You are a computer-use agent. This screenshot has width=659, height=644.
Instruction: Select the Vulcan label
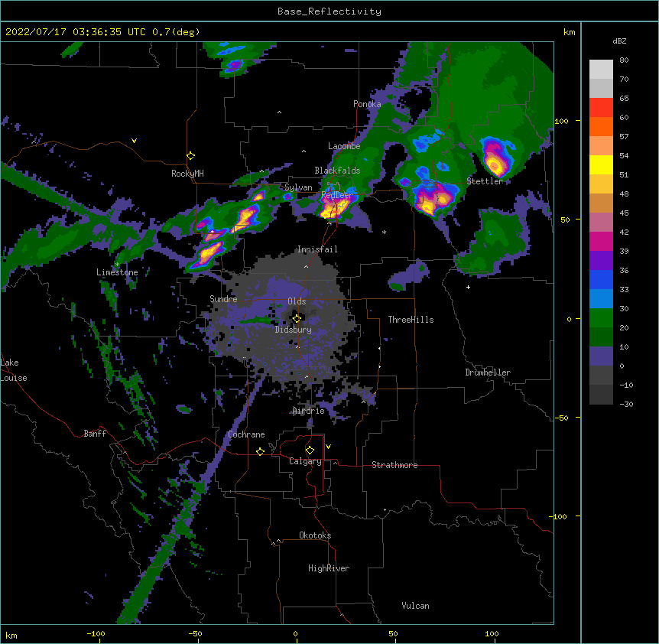pos(415,606)
